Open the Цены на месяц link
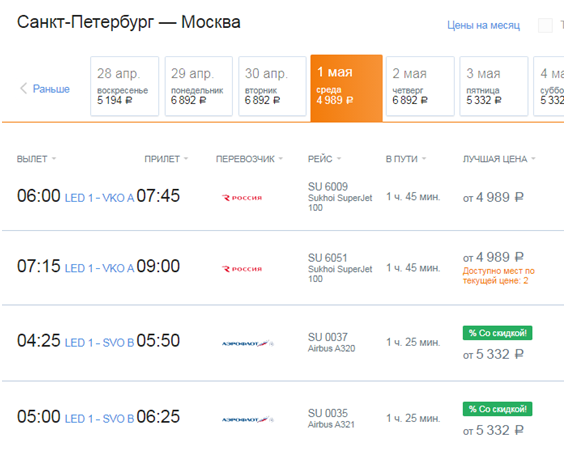Image resolution: width=566 pixels, height=453 pixels. coord(483,25)
